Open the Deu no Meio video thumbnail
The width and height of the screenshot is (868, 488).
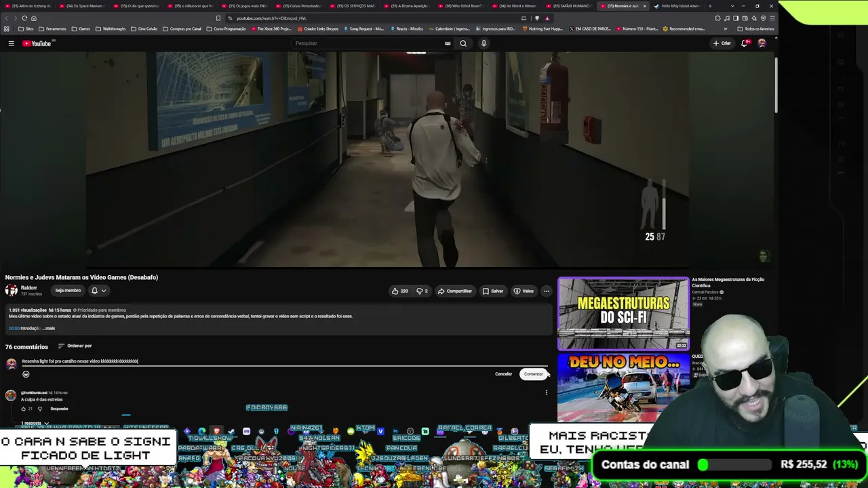click(x=623, y=388)
